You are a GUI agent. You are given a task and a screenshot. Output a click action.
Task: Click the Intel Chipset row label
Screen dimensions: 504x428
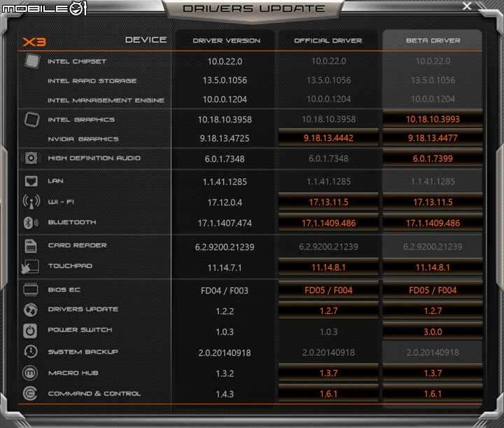click(77, 62)
